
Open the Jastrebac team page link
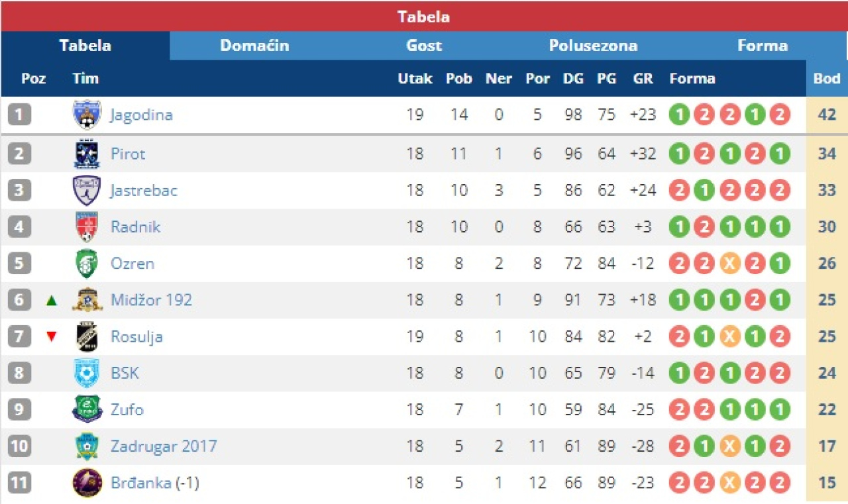(144, 191)
